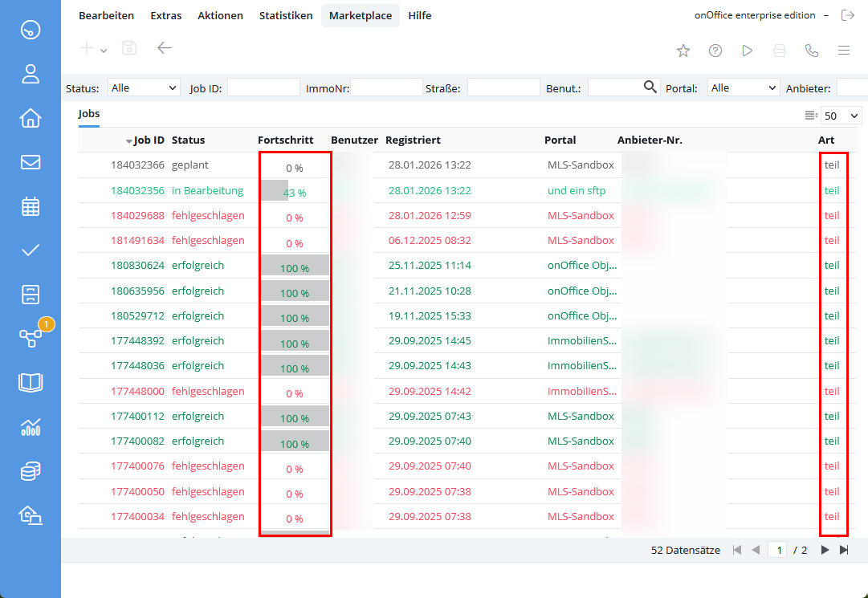This screenshot has height=598, width=868.
Task: Open the Marketplace menu
Action: coord(360,15)
